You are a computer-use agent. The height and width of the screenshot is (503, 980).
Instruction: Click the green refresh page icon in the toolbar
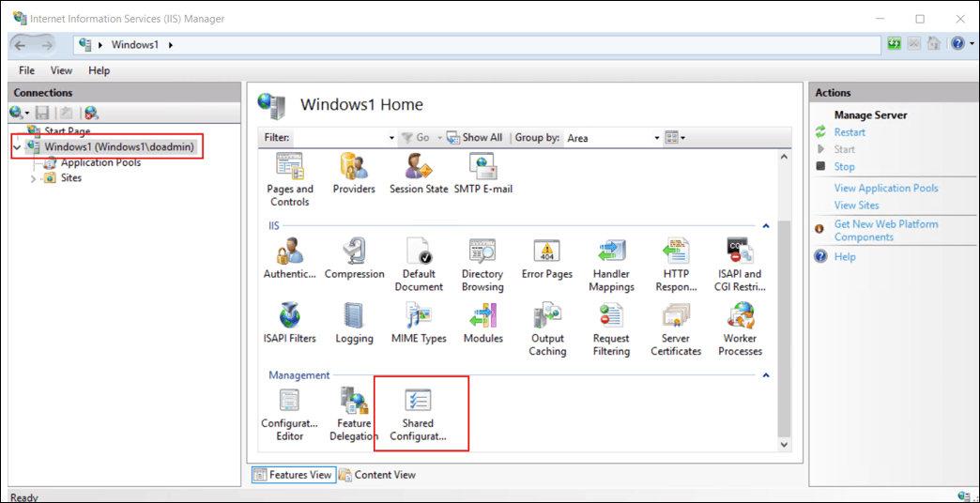coord(895,44)
